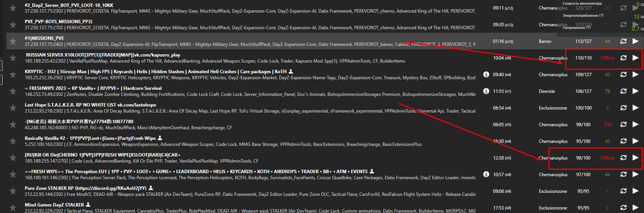Select KRYPTIC - EU2 | 5Group Max title

tap(155, 71)
